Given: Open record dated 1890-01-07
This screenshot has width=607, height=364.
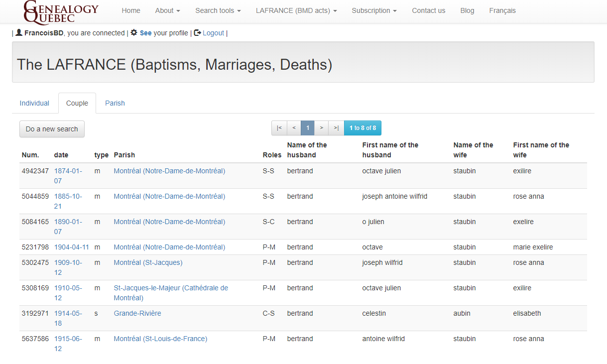Looking at the screenshot, I should (x=68, y=227).
